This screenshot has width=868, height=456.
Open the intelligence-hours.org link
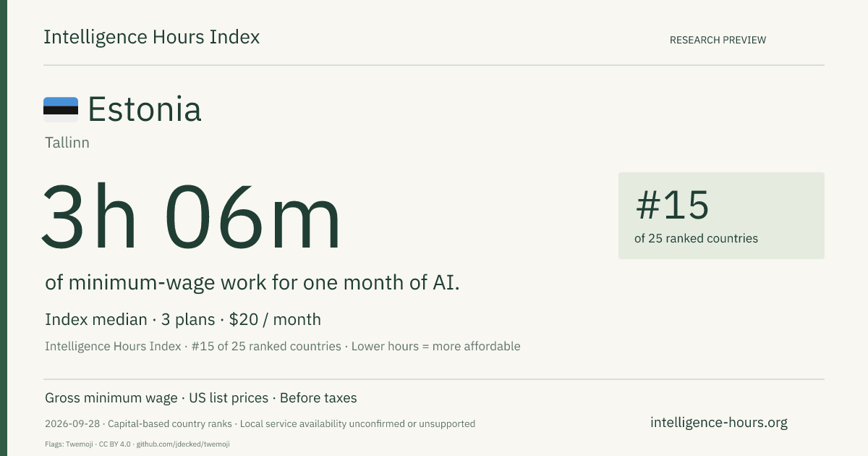(x=719, y=423)
